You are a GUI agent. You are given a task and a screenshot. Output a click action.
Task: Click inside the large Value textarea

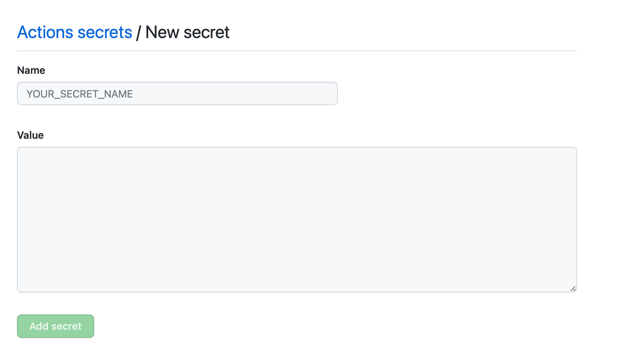tap(296, 219)
